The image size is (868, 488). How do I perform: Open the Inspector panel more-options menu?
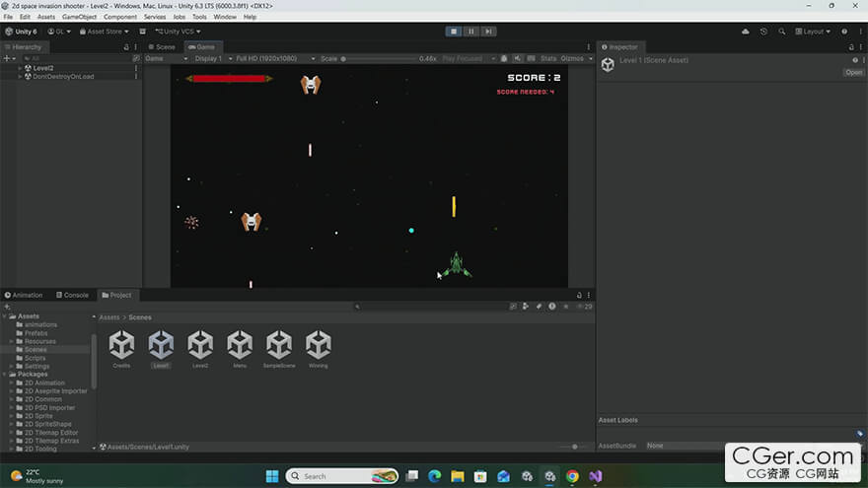click(860, 47)
